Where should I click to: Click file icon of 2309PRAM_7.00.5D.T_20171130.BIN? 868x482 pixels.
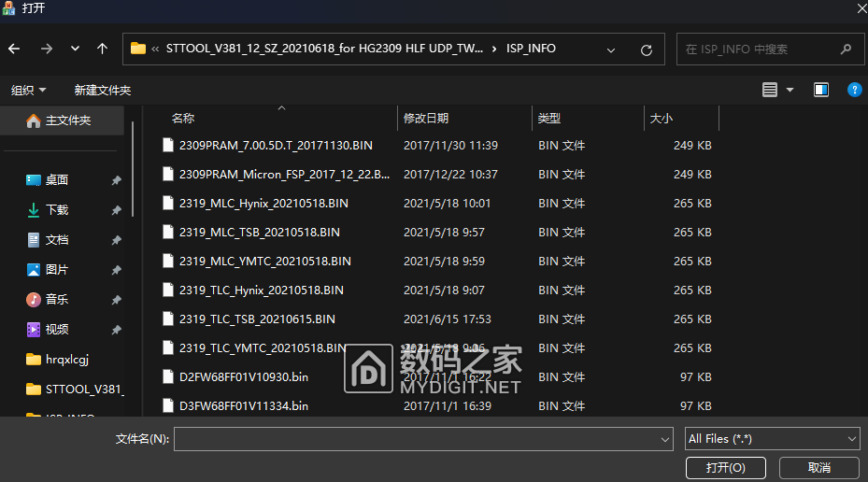(168, 146)
